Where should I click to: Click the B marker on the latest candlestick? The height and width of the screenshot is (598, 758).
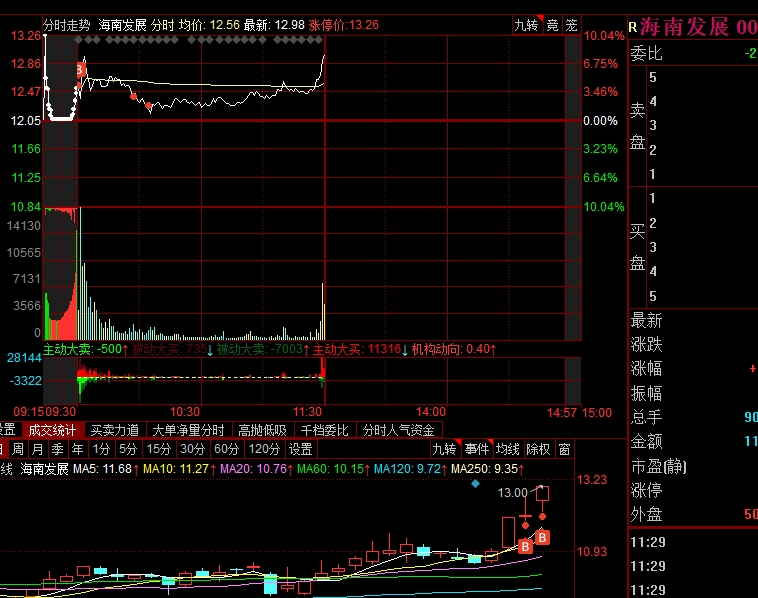tap(542, 538)
